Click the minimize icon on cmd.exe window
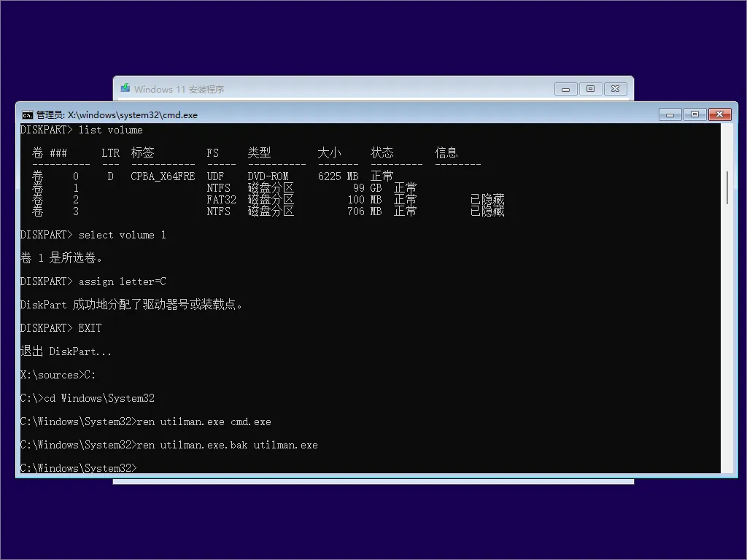Viewport: 747px width, 560px height. click(670, 114)
